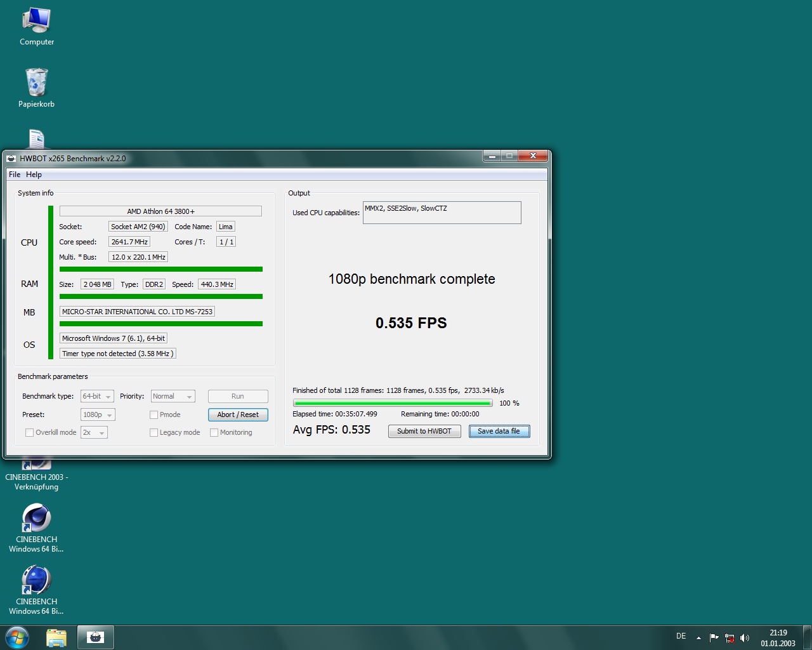Open the Papierkorb recycle bin icon
This screenshot has height=650, width=812.
tap(36, 88)
